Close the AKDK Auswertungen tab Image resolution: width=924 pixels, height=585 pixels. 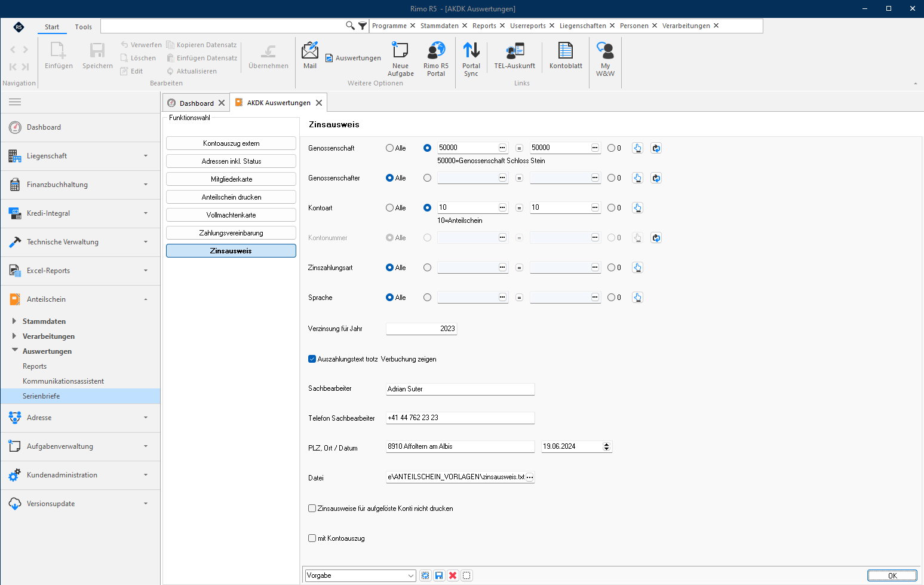tap(319, 103)
